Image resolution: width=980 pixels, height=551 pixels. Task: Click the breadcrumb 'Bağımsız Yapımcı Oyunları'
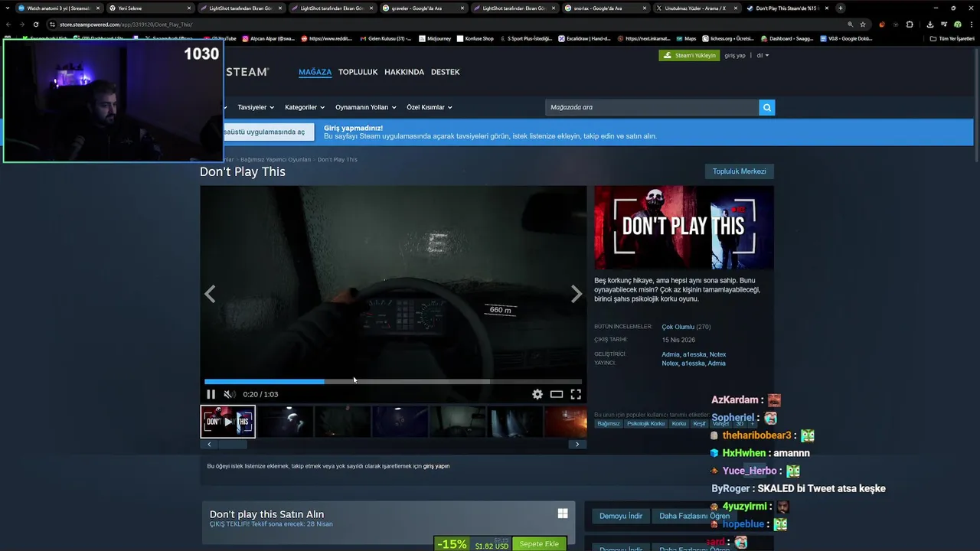coord(276,159)
